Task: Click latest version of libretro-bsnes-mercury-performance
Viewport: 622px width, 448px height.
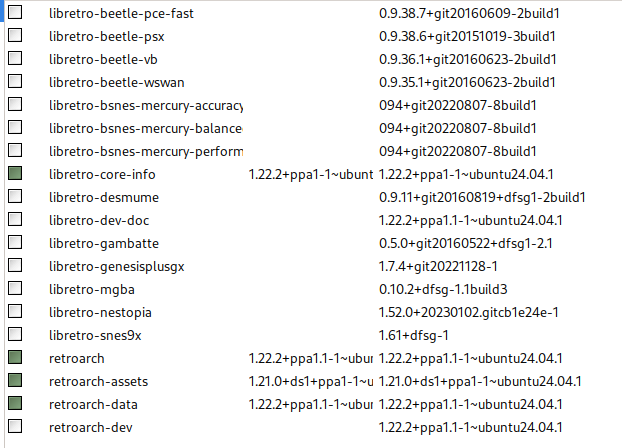Action: pos(458,151)
